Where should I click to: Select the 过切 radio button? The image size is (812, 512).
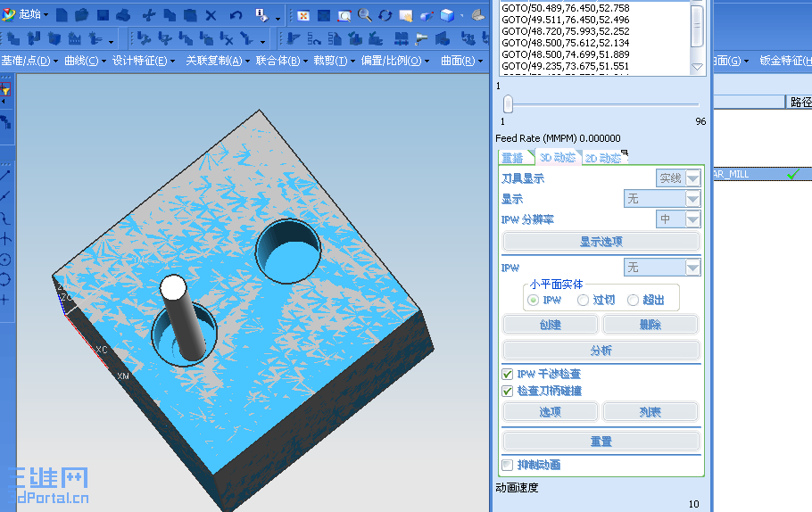[583, 300]
